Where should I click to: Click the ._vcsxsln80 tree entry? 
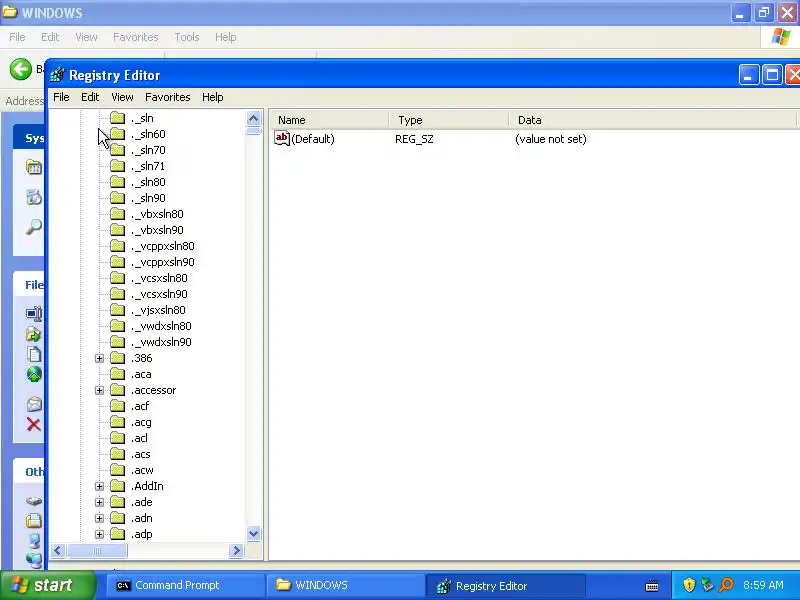[x=159, y=278]
